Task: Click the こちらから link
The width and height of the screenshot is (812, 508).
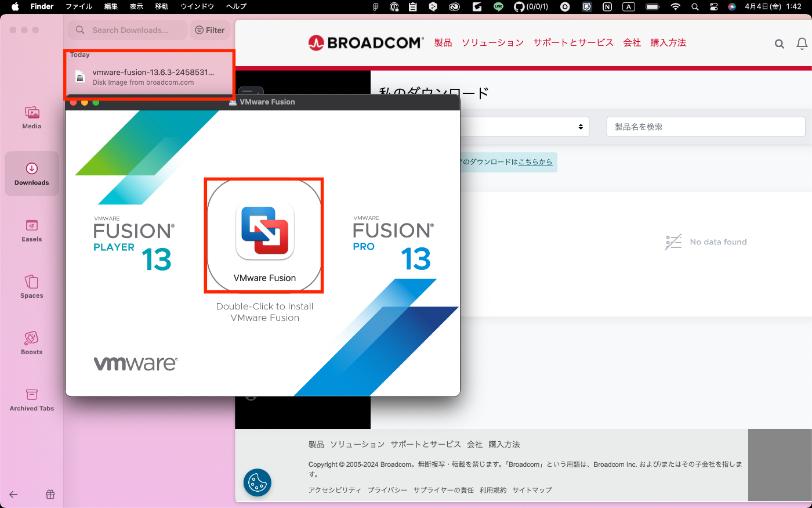Action: coord(535,162)
